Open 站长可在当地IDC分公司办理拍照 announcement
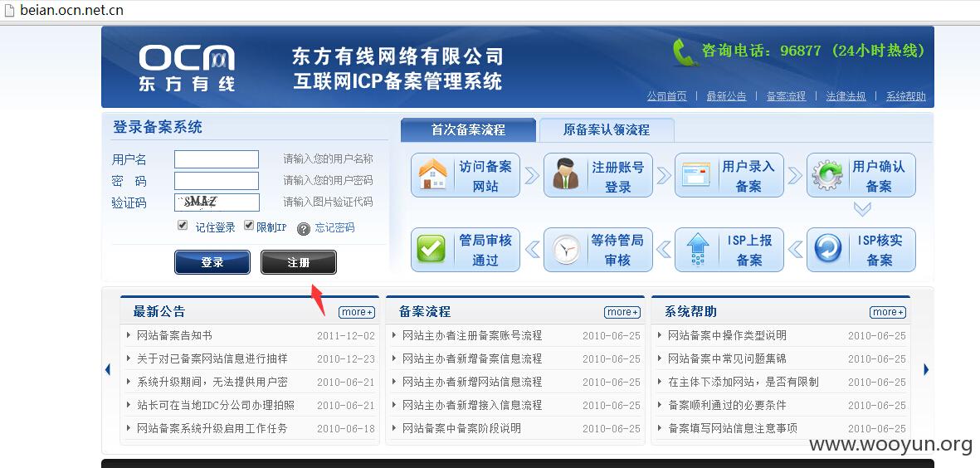The image size is (980, 468). tap(216, 405)
